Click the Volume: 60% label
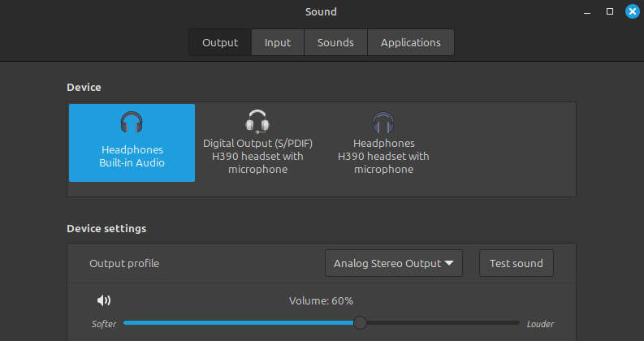 321,301
